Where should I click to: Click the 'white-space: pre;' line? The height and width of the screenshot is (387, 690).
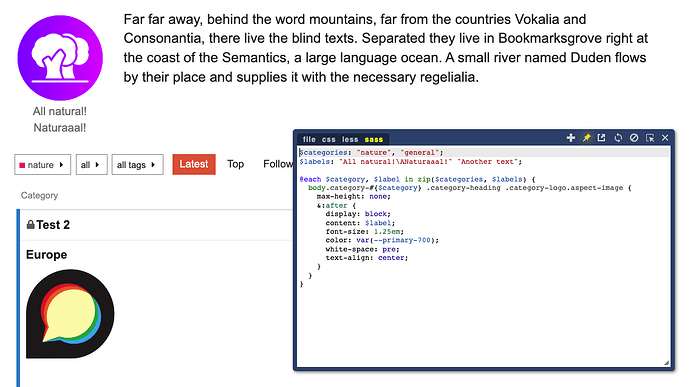(362, 249)
